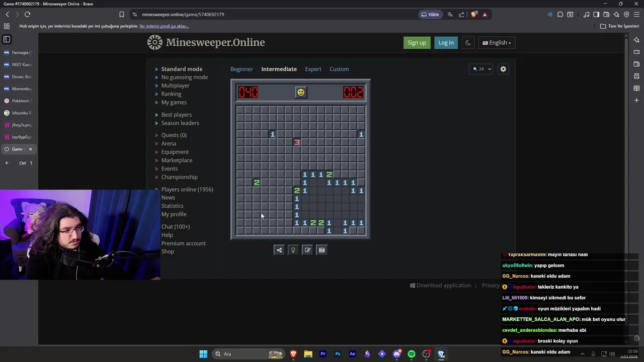Go to the Arena page

click(x=169, y=144)
